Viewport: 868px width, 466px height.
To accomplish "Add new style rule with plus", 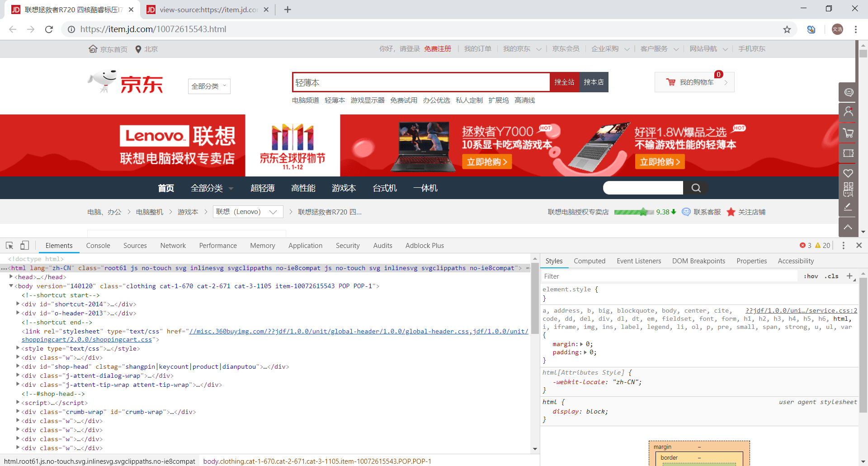I will [x=849, y=276].
